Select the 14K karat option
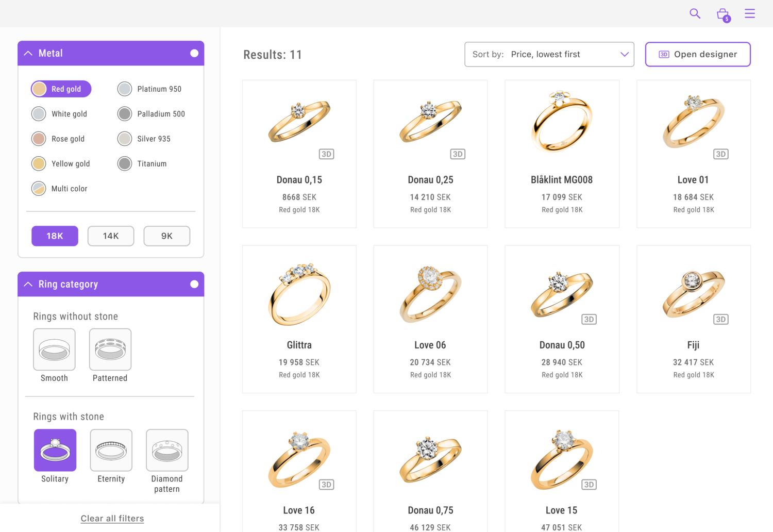Image resolution: width=773 pixels, height=532 pixels. pyautogui.click(x=111, y=236)
